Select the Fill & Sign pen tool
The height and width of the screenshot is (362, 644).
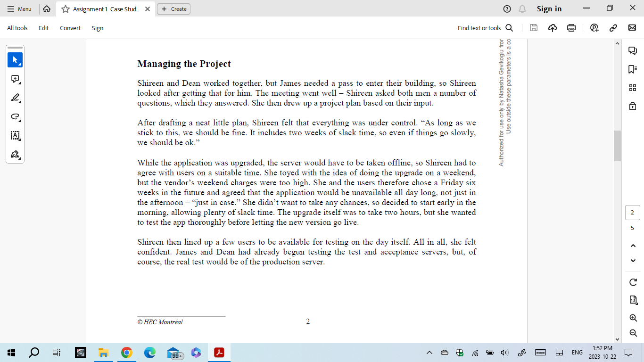coord(15,154)
